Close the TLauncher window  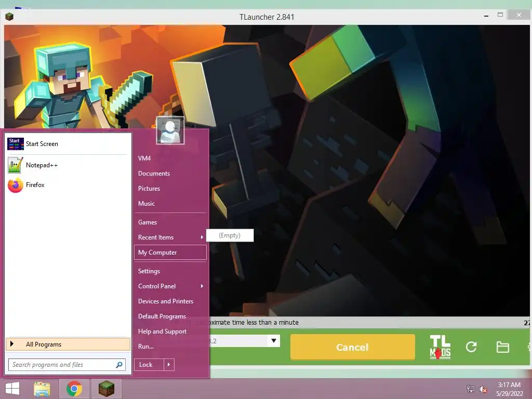(x=519, y=15)
